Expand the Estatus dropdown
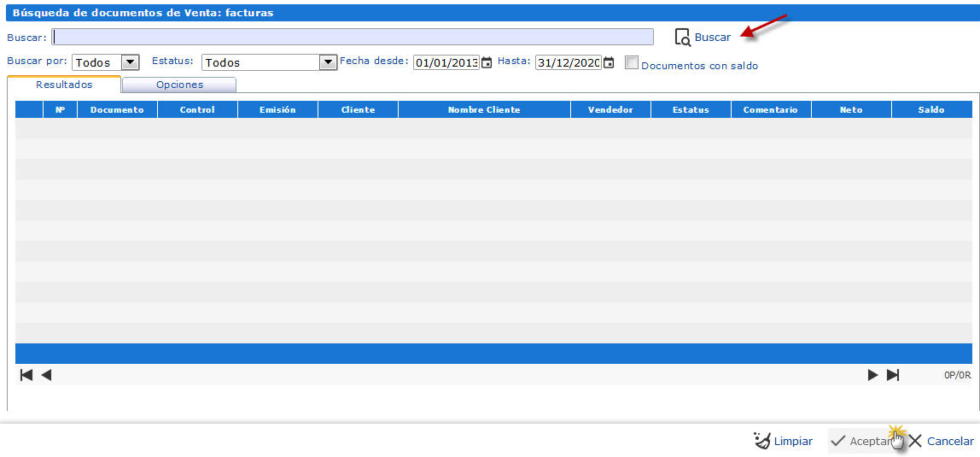 point(328,62)
